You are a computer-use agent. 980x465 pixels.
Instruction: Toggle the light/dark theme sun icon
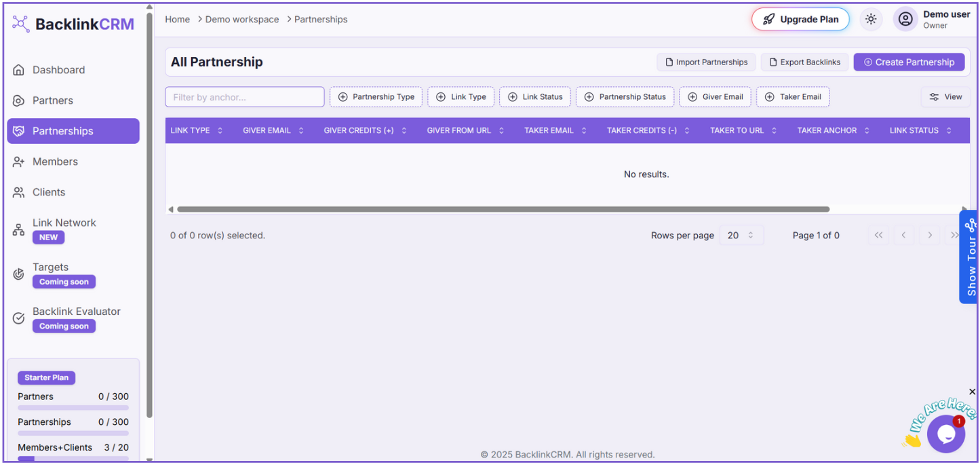(871, 20)
